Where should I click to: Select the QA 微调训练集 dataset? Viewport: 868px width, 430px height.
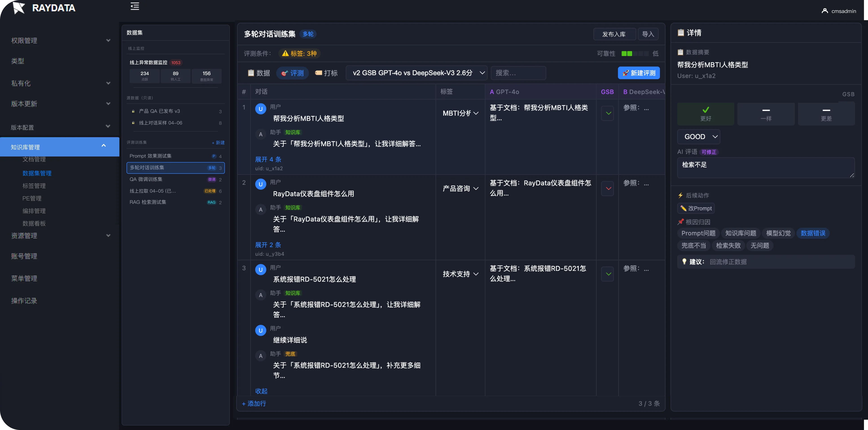[x=175, y=179]
